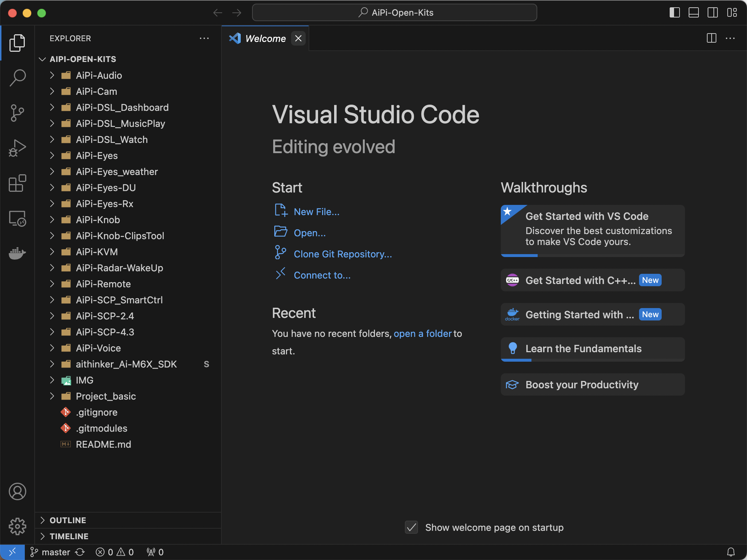Expand the AiPi-Audio folder
The width and height of the screenshot is (747, 560).
pyautogui.click(x=52, y=75)
